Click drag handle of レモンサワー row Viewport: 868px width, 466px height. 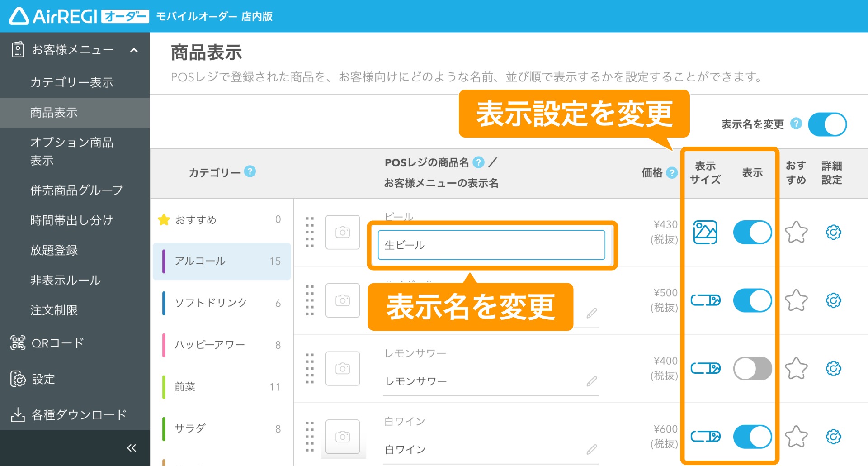(x=310, y=368)
